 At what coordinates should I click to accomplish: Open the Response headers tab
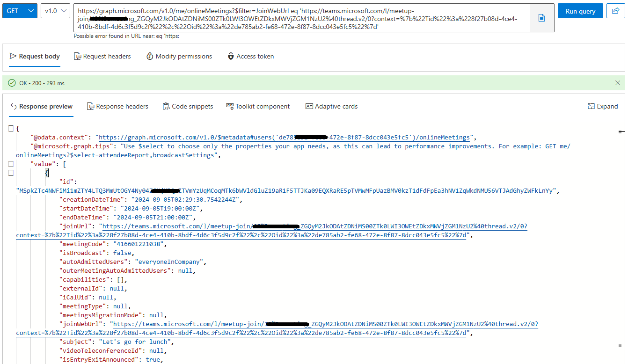pyautogui.click(x=117, y=106)
